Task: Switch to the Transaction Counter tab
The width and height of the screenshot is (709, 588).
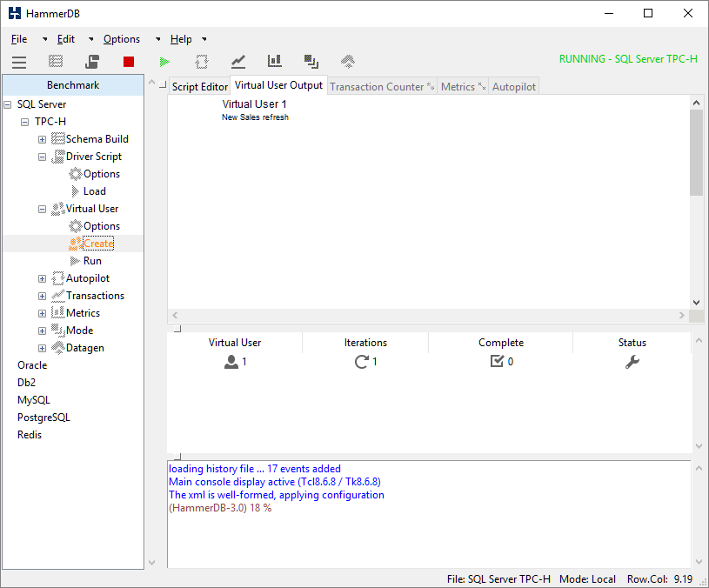Action: click(382, 87)
